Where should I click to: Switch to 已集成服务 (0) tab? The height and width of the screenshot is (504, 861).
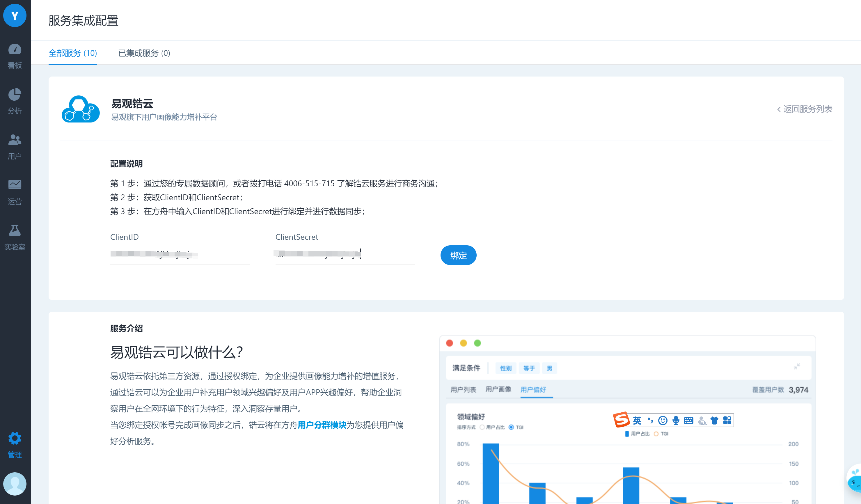[x=144, y=53]
